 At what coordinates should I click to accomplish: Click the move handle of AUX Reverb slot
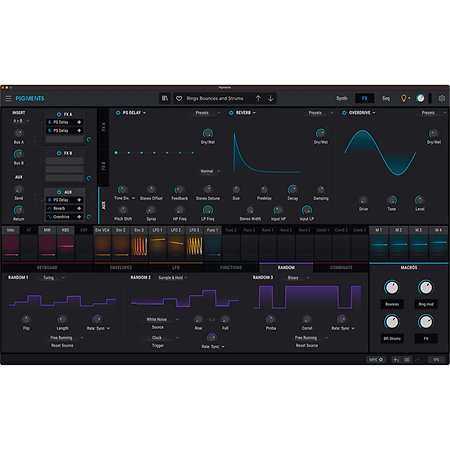pos(79,208)
